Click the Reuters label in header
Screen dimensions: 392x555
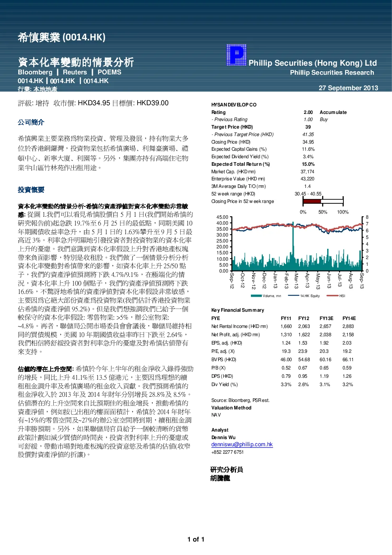pyautogui.click(x=75, y=72)
